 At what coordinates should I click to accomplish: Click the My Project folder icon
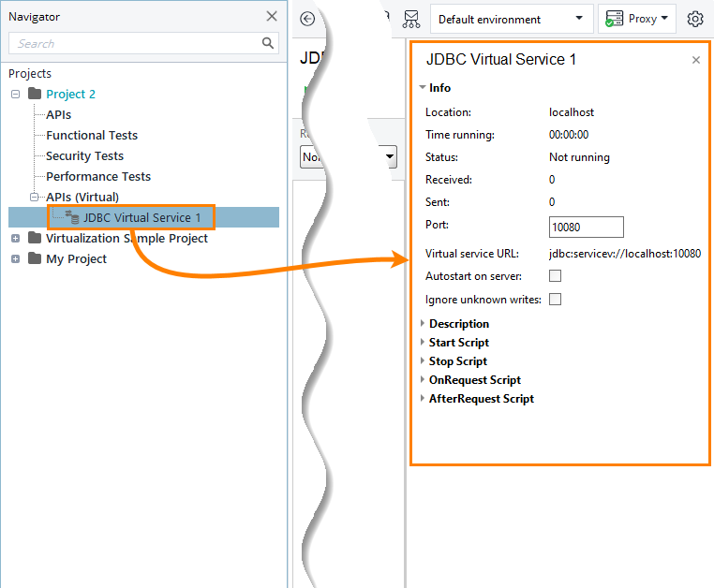pyautogui.click(x=35, y=258)
